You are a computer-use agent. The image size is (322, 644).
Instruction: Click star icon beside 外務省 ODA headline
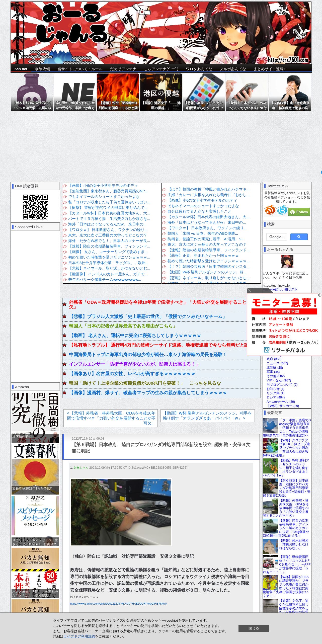click(64, 304)
